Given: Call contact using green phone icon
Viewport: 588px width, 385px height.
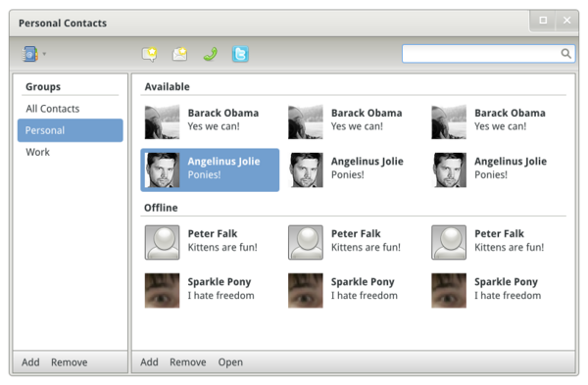Looking at the screenshot, I should (x=211, y=54).
